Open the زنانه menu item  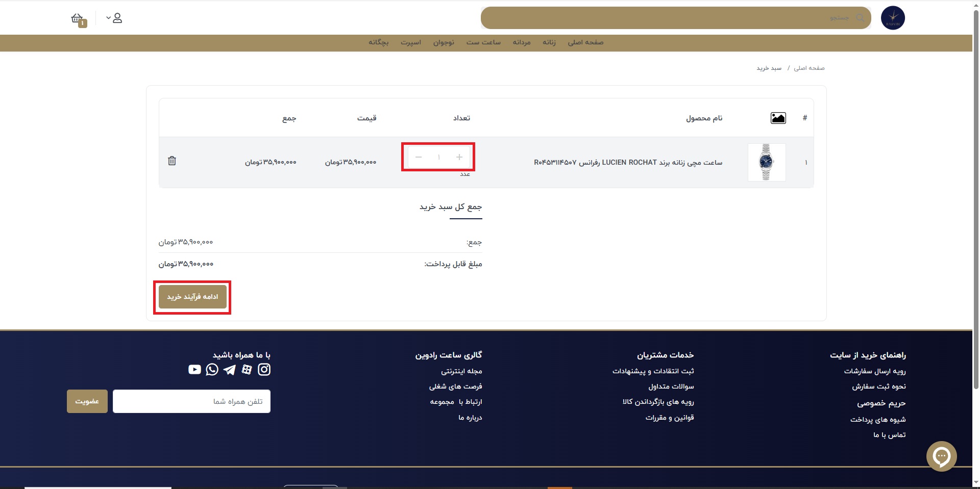coord(549,42)
